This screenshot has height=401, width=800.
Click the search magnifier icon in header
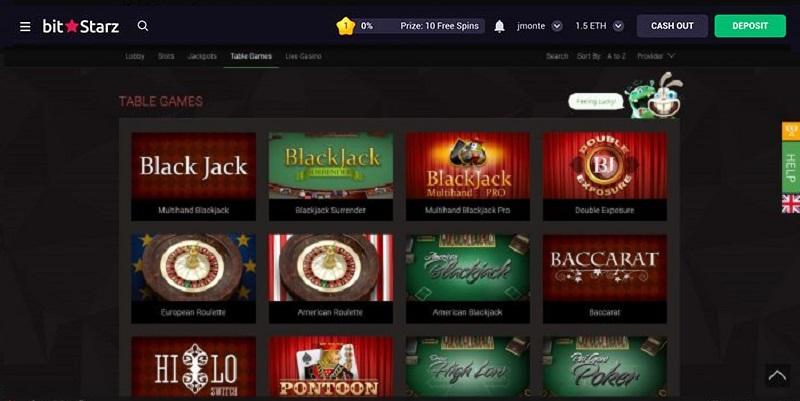tap(143, 26)
